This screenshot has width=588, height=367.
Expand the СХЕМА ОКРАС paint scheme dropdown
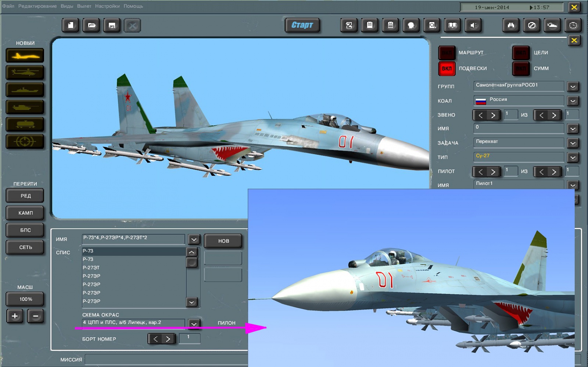point(194,324)
